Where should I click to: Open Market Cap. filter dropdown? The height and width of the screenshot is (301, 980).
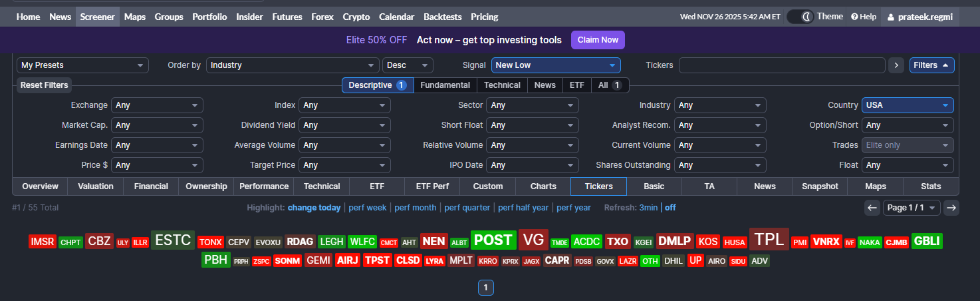(x=157, y=125)
